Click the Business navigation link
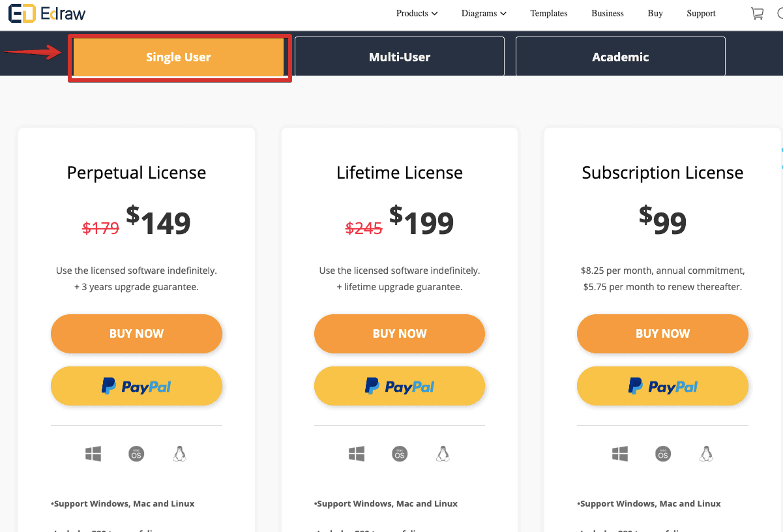Viewport: 783px width, 532px height. [608, 14]
